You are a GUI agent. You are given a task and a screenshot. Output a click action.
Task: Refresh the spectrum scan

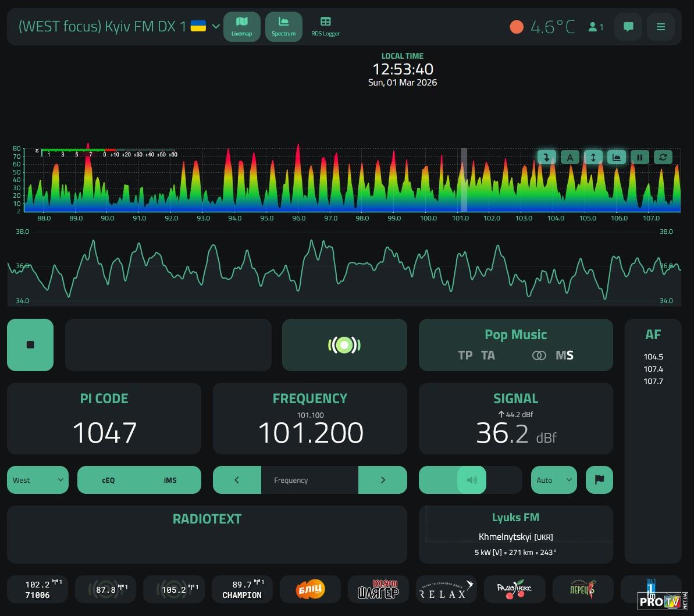(663, 157)
